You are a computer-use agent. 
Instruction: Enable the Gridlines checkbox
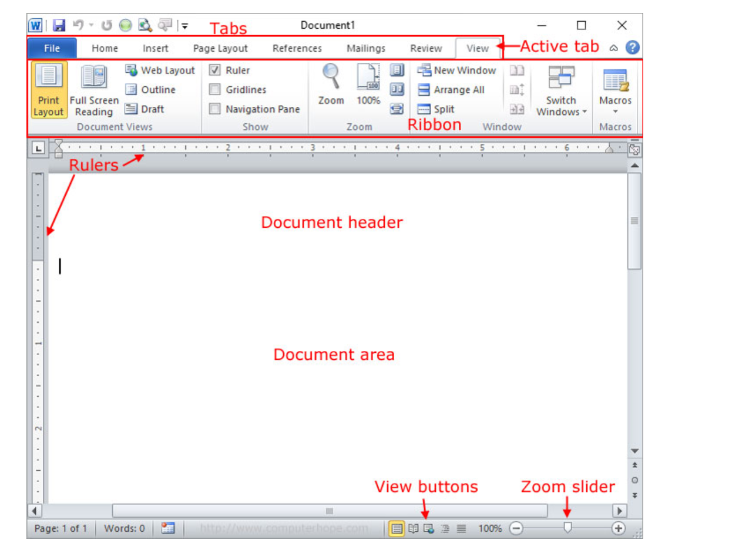coord(215,90)
